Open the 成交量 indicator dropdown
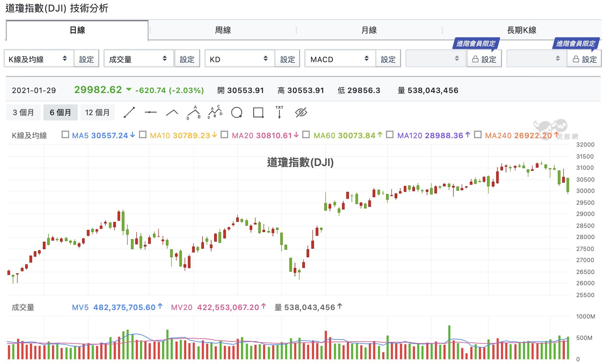607x364 pixels. [139, 59]
